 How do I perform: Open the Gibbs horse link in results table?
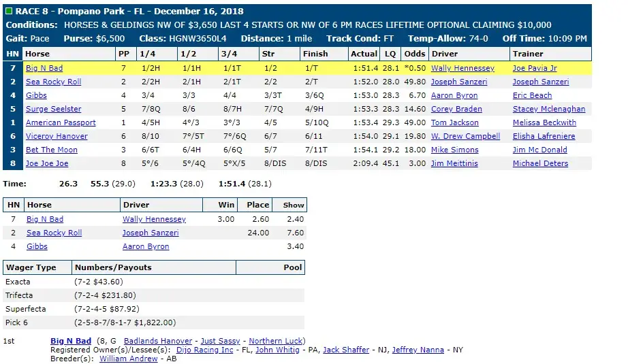tap(37, 95)
